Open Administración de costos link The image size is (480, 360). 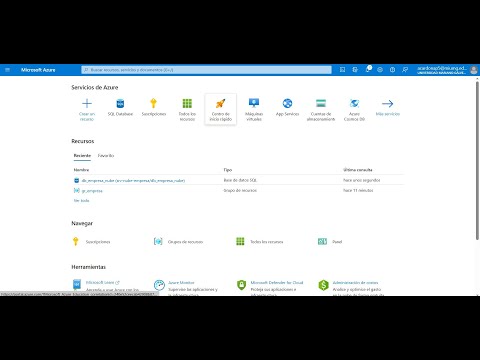click(x=355, y=283)
